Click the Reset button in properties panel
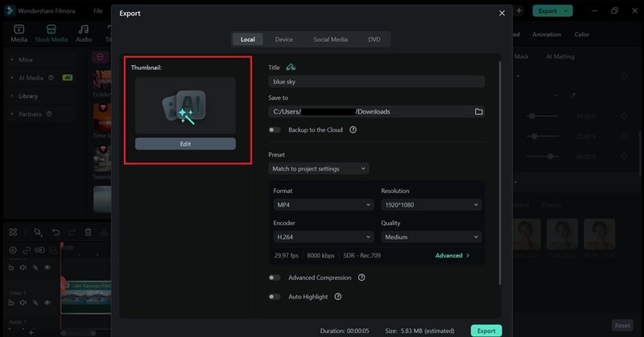The height and width of the screenshot is (337, 644). pos(622,326)
